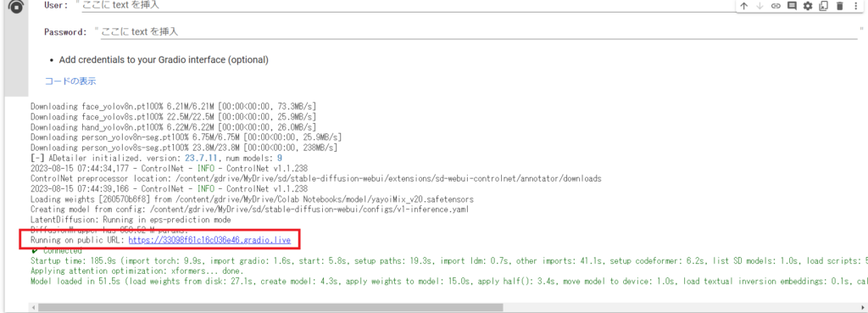Focus the Password text input field
This screenshot has height=313, width=868.
pos(479,32)
